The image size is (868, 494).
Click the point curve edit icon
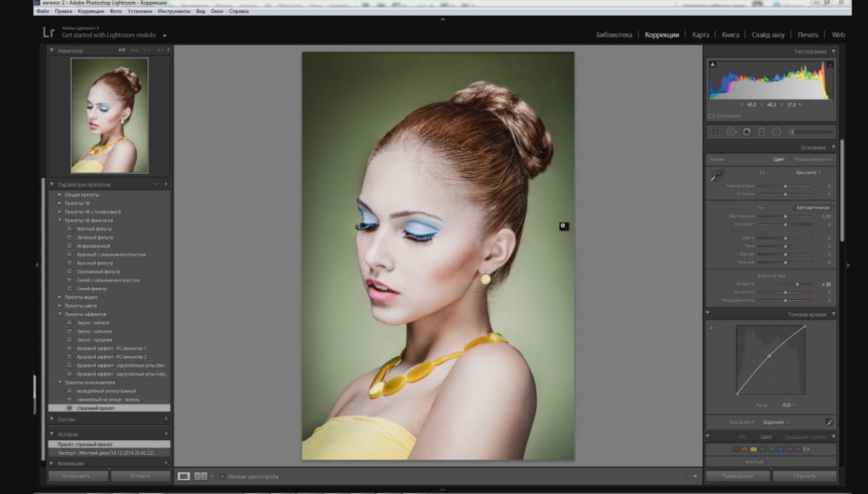point(830,422)
